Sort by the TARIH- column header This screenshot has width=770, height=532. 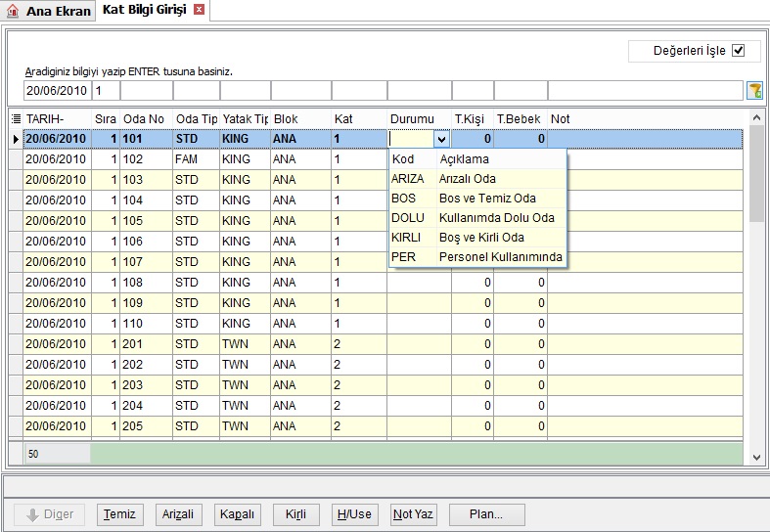coord(58,118)
